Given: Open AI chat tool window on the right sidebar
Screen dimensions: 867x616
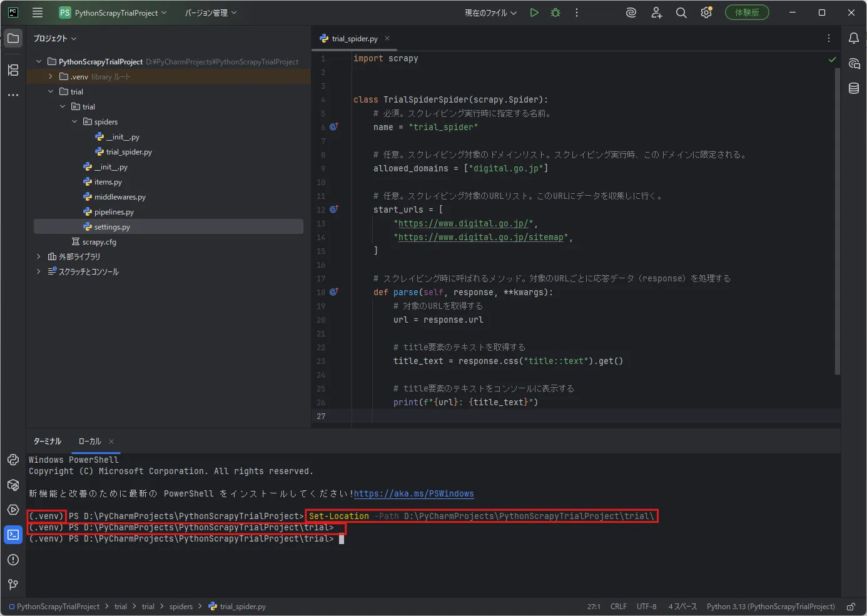Looking at the screenshot, I should (854, 63).
